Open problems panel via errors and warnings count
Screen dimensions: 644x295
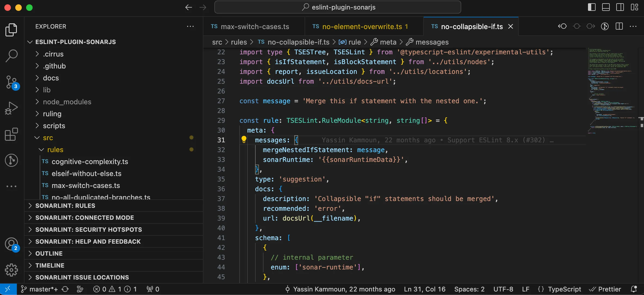[x=115, y=289]
